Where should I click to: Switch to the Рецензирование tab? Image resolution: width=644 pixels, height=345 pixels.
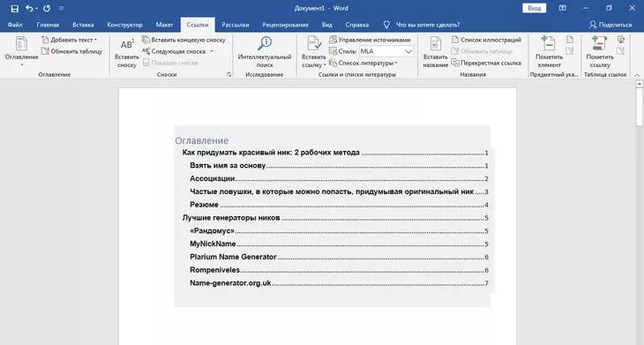[x=286, y=25]
